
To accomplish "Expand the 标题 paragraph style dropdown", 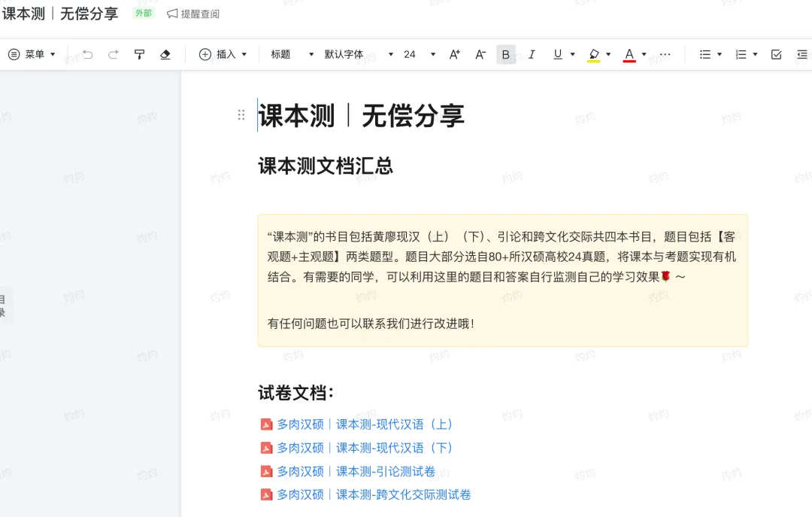I will [292, 54].
